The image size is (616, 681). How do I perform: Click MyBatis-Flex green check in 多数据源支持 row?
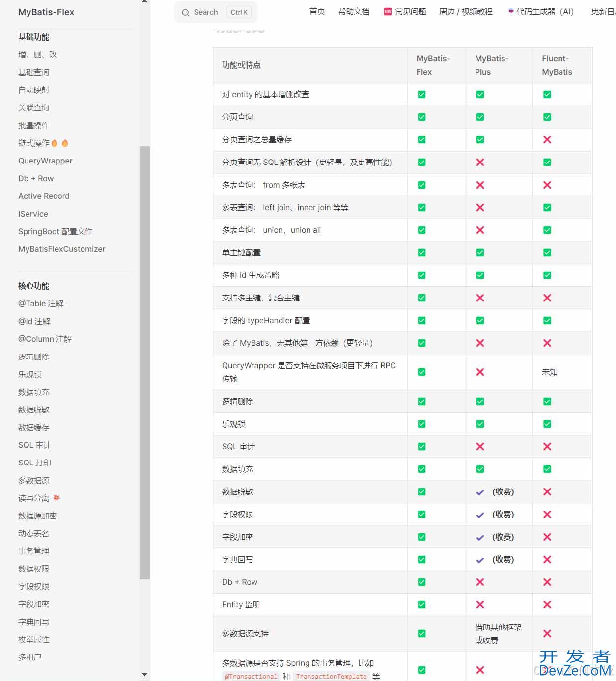coord(421,633)
